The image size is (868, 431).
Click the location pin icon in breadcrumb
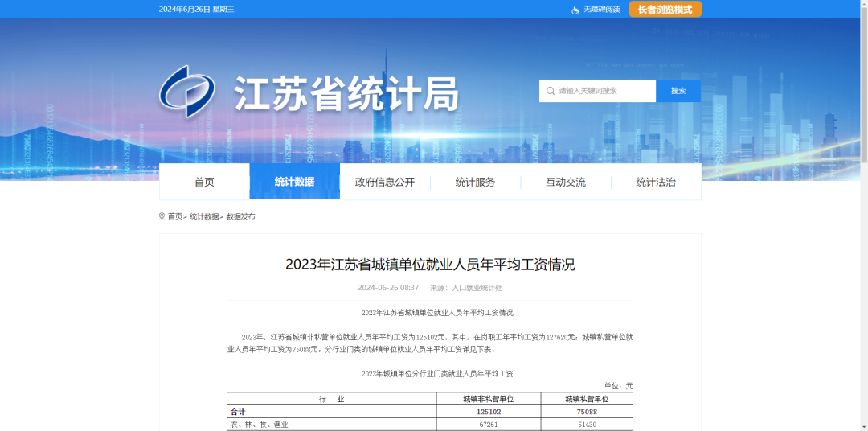162,216
